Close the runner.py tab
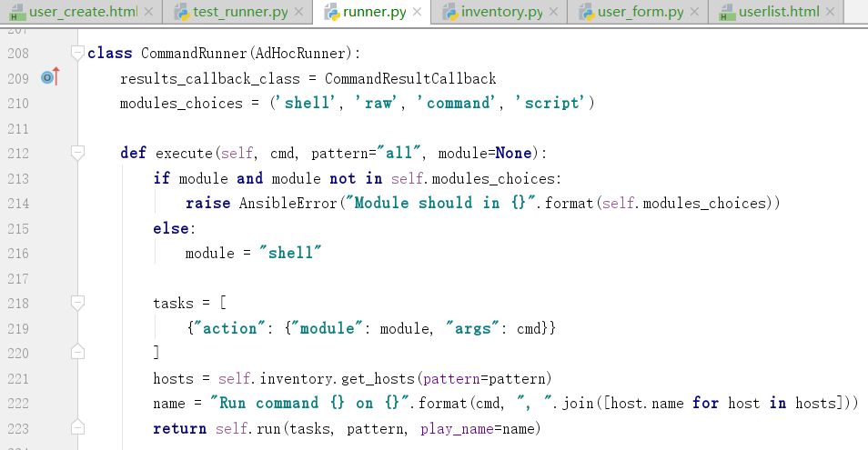 pos(417,12)
